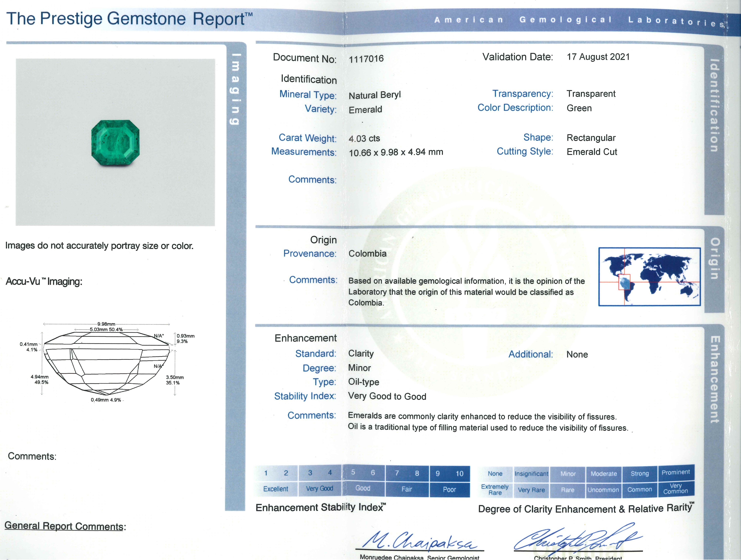Click the emerald gemstone photo
741x560 pixels.
(115, 143)
